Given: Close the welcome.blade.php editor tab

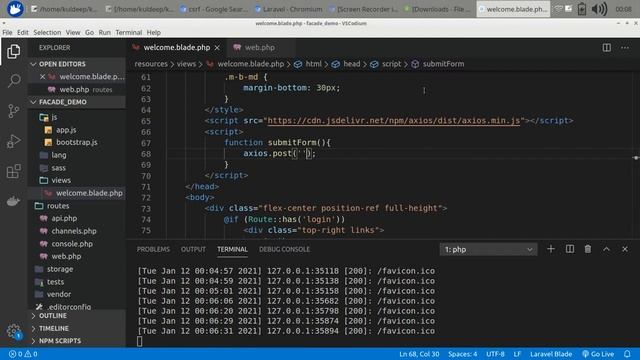Looking at the screenshot, I should point(217,48).
